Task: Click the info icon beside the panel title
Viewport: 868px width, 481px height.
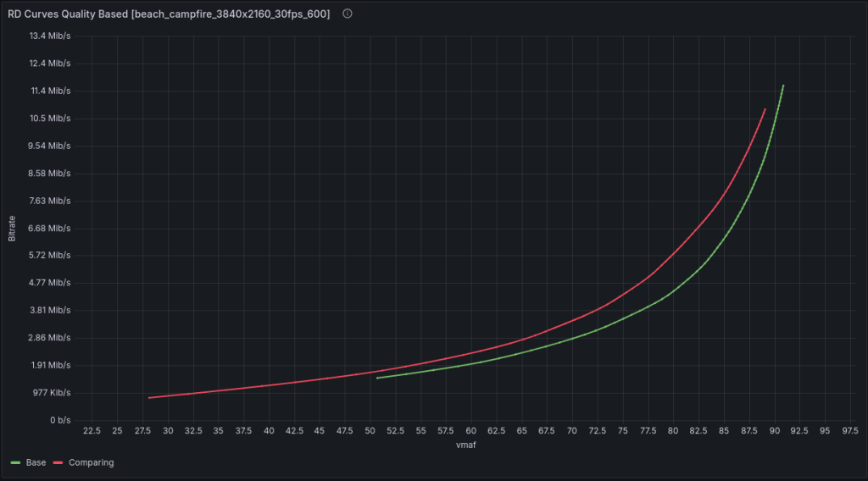Action: 348,14
